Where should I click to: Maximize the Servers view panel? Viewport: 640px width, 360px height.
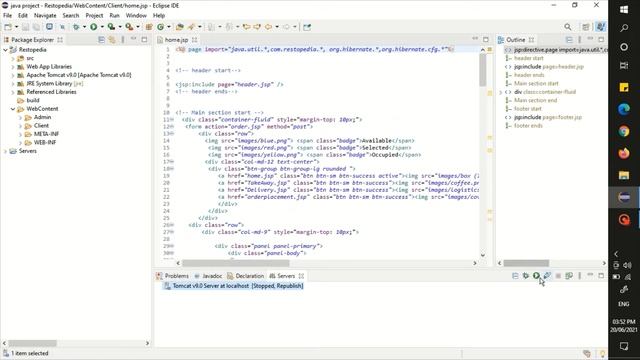click(601, 276)
